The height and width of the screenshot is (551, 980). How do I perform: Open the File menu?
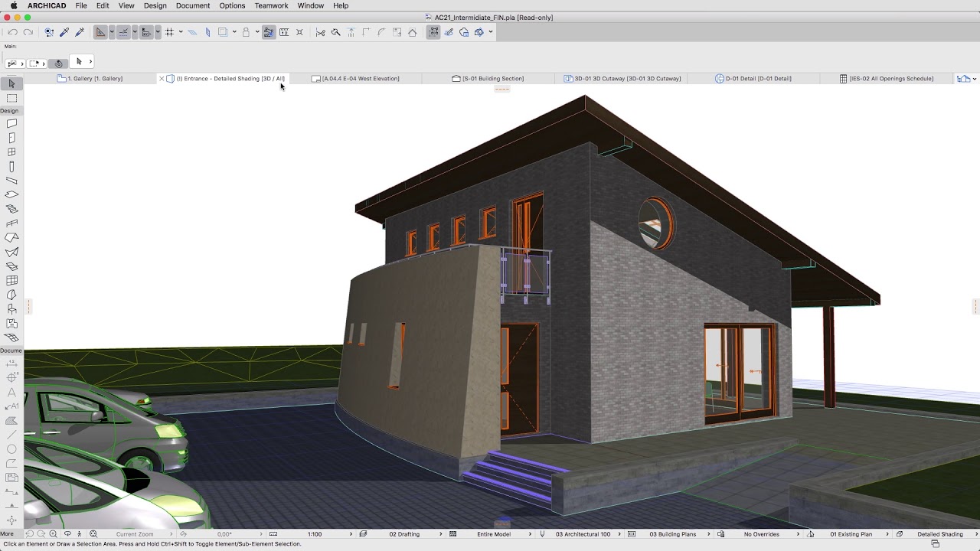pos(81,5)
